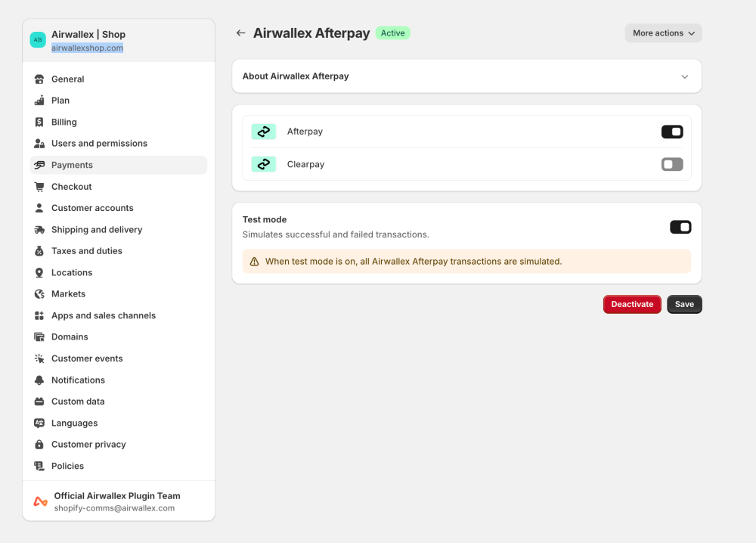
Task: Open the Payments settings icon
Action: pos(39,165)
